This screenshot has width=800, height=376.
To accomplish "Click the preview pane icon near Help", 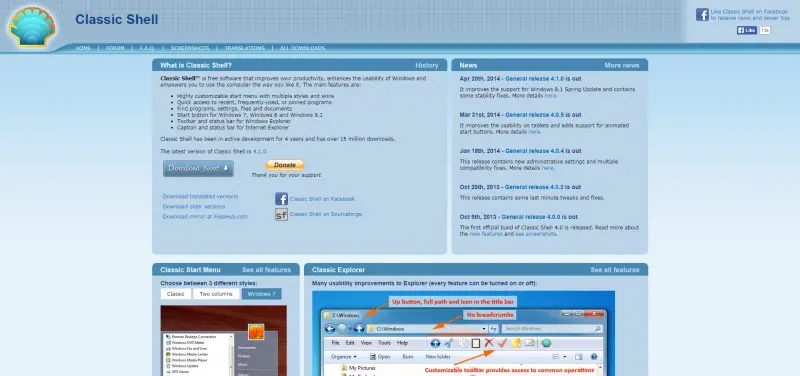I will click(x=579, y=357).
